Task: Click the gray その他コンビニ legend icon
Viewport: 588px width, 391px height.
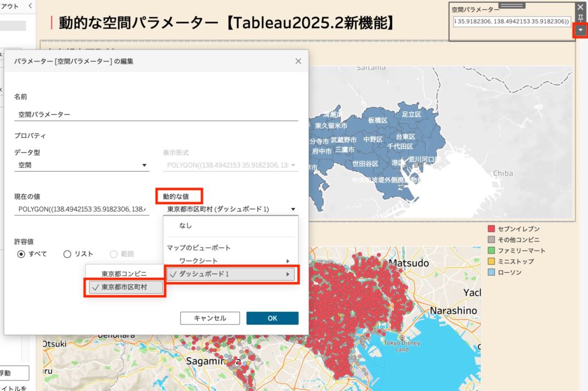Action: [491, 240]
